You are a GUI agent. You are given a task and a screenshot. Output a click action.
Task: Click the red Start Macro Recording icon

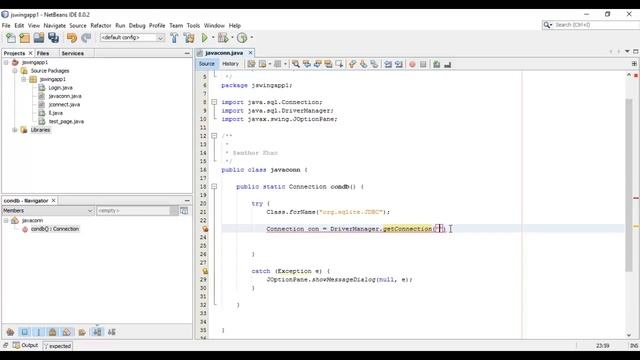tap(412, 64)
